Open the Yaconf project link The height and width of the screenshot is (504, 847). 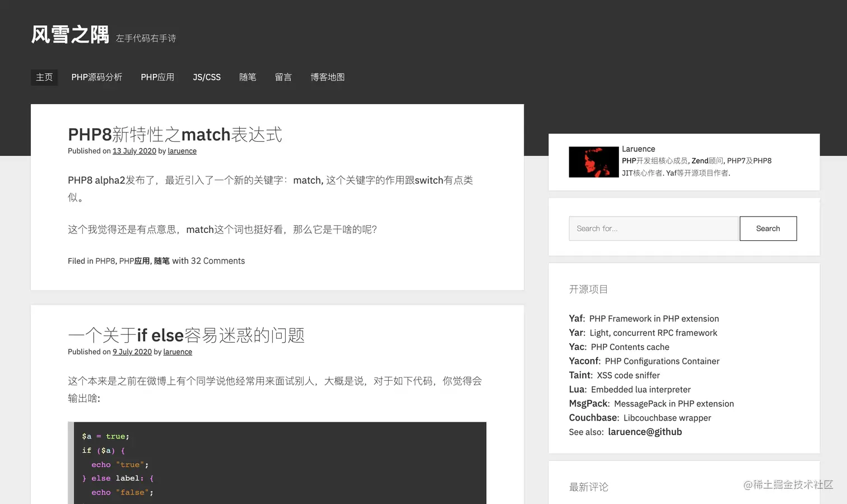tap(584, 361)
